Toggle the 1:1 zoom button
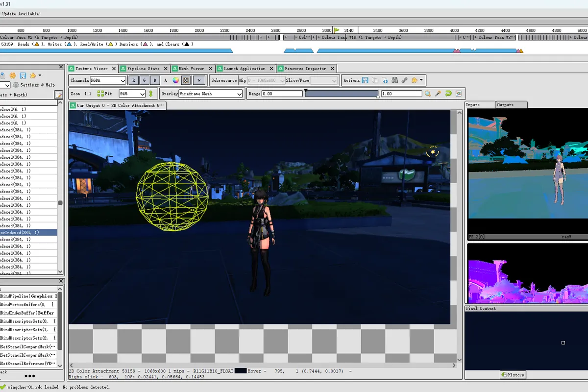588x392 pixels. (x=88, y=94)
